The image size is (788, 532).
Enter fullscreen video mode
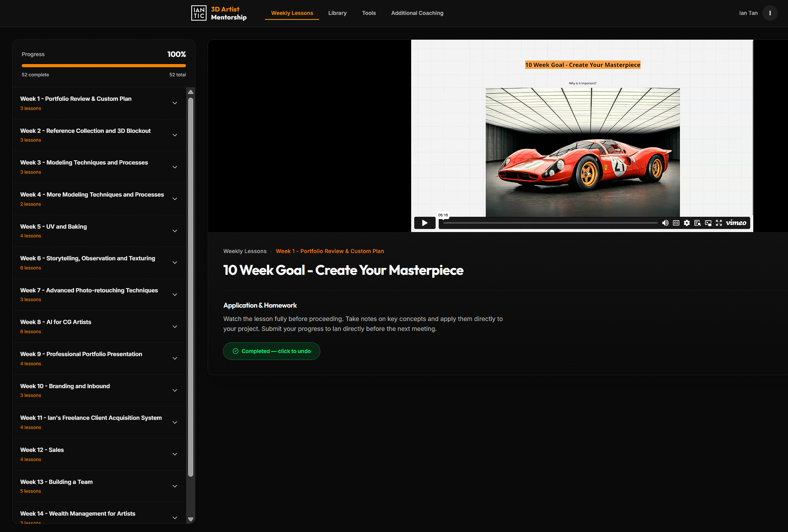click(719, 223)
